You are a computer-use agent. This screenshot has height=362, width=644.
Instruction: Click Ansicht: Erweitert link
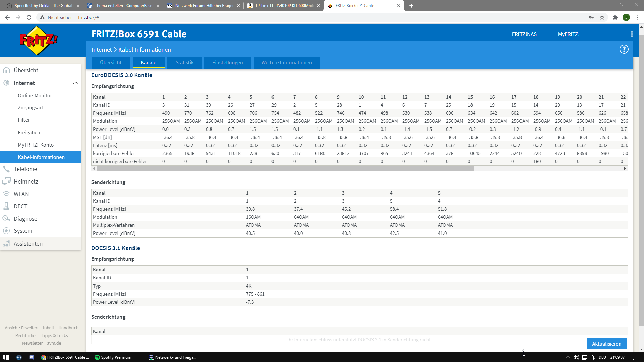coord(21,328)
